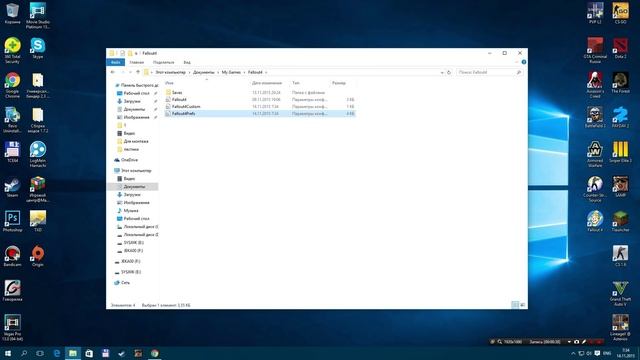
Task: Sort by Размер column header
Action: tap(339, 83)
